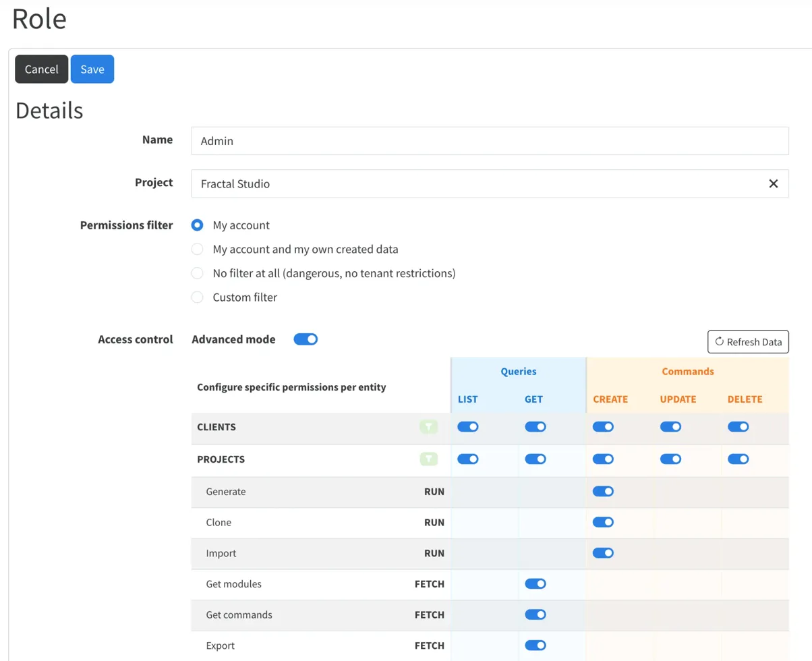Click into the Name input field
Image resolution: width=812 pixels, height=661 pixels.
490,141
